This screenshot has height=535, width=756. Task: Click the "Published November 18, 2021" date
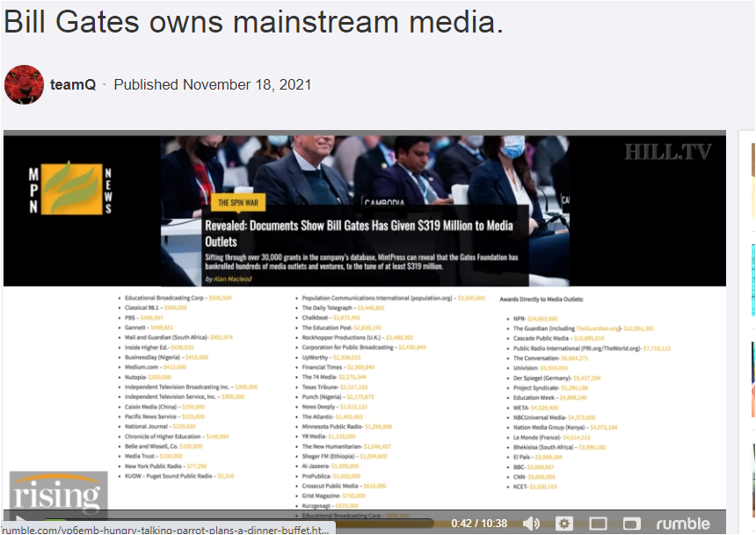(x=213, y=85)
